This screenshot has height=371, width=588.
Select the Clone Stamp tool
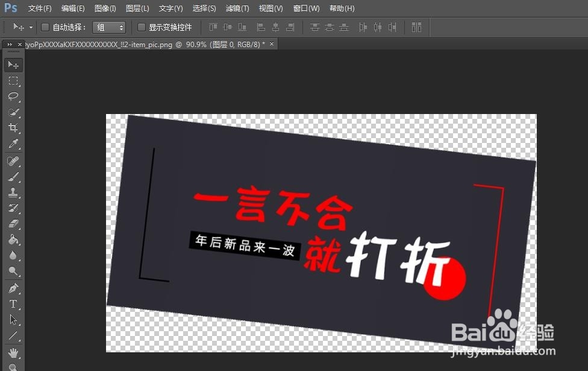coord(13,192)
